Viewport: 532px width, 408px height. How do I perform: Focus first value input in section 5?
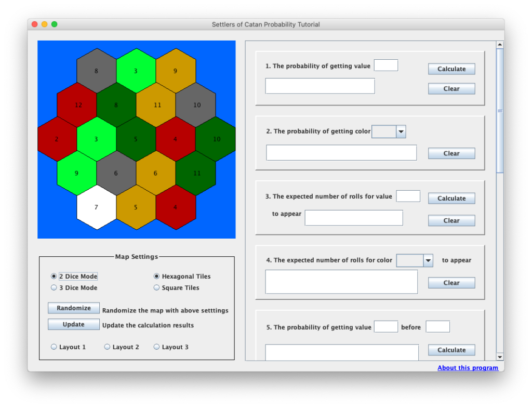pos(386,326)
